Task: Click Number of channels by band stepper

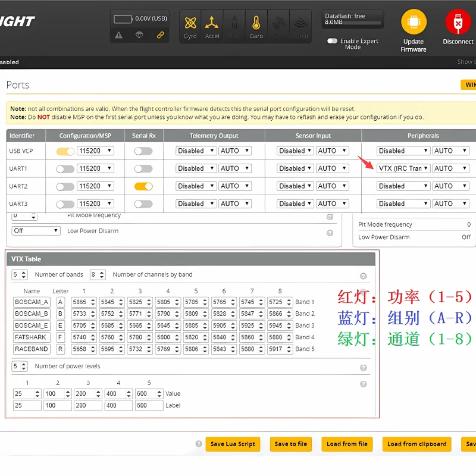Action: click(98, 275)
